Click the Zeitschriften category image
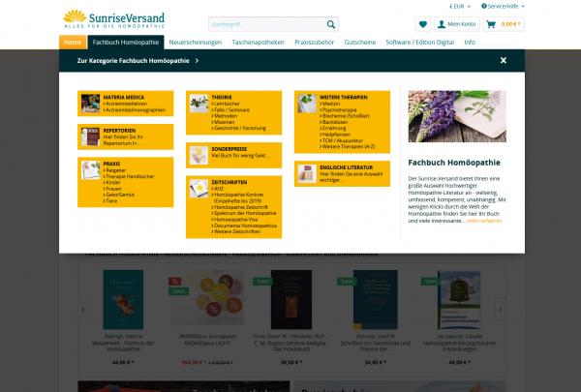Image resolution: width=581 pixels, height=392 pixels. (x=198, y=184)
